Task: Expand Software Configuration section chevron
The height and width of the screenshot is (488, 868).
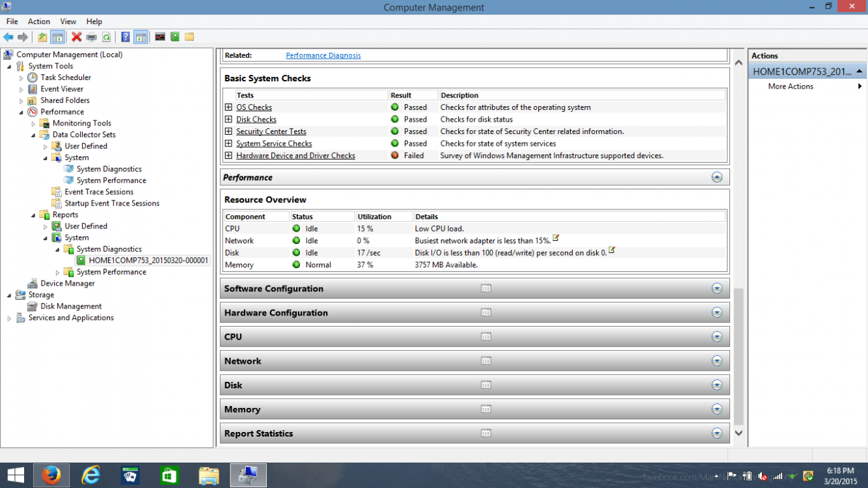Action: [716, 288]
